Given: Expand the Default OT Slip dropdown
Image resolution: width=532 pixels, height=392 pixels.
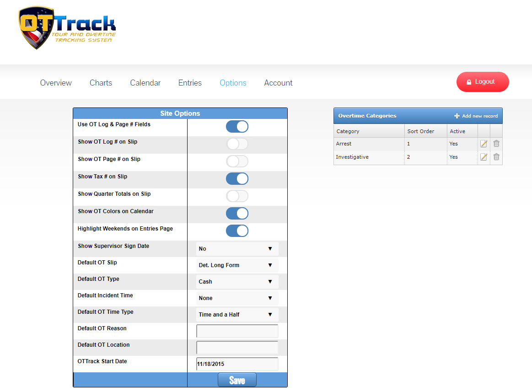Looking at the screenshot, I should click(x=237, y=265).
